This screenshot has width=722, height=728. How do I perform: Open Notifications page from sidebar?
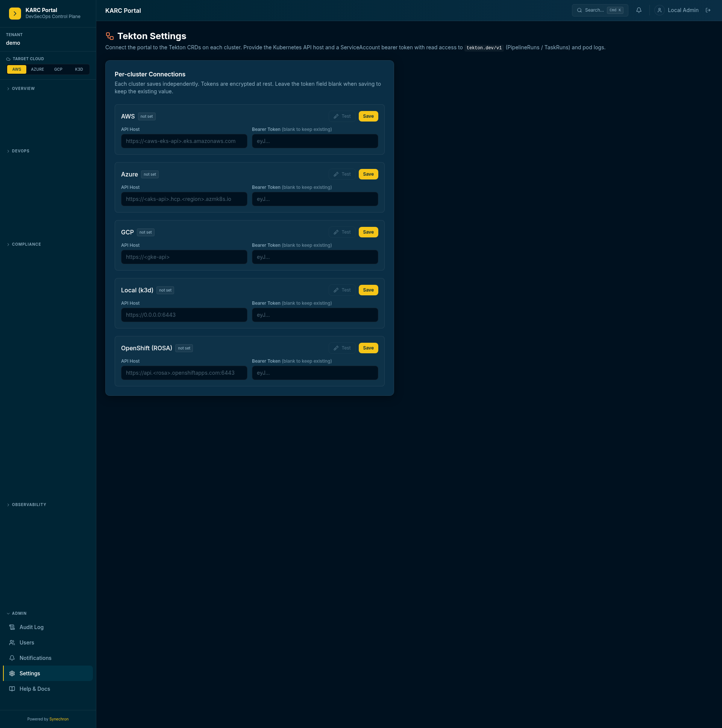pyautogui.click(x=48, y=658)
